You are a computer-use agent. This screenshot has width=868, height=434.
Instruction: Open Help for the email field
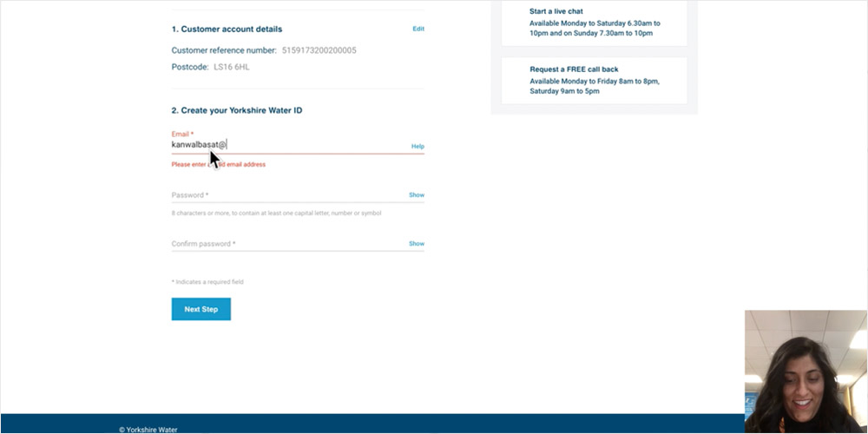coord(418,147)
